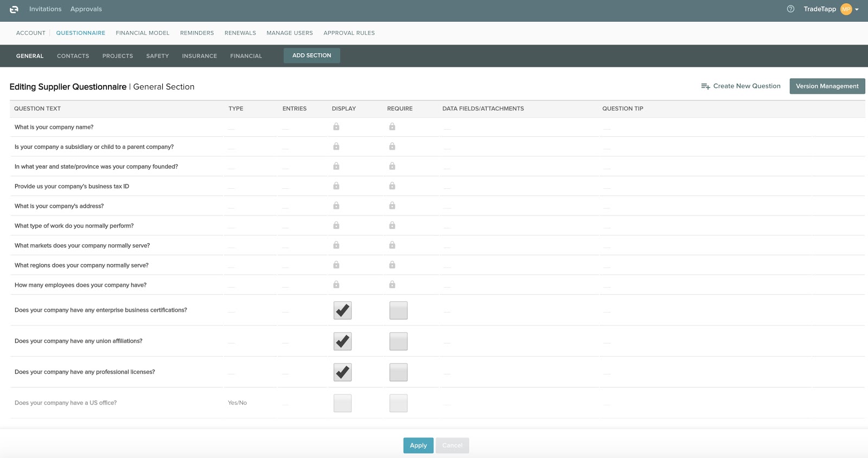Check display box for US office question

342,403
